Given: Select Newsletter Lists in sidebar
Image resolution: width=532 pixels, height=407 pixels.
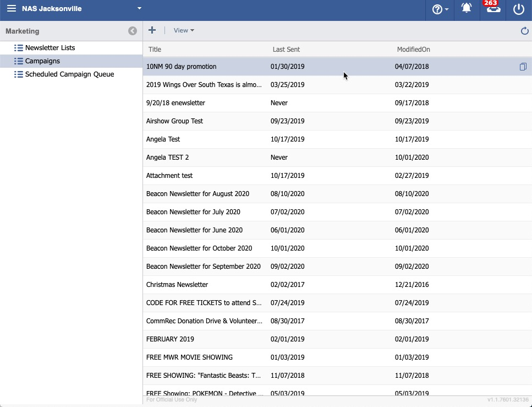Looking at the screenshot, I should [x=50, y=48].
